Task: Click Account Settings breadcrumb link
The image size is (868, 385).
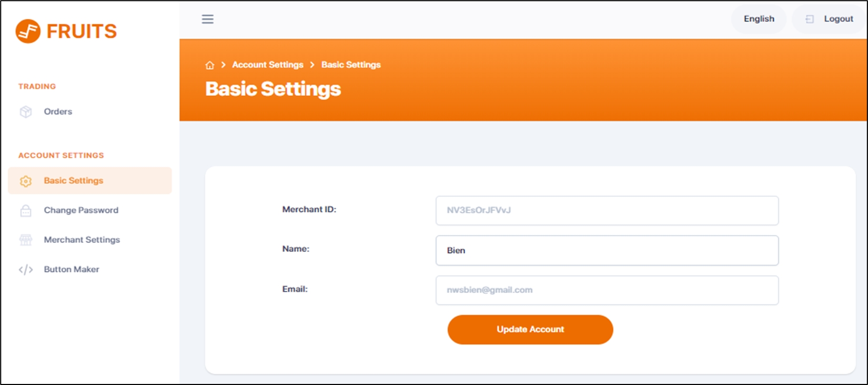Action: pyautogui.click(x=268, y=65)
